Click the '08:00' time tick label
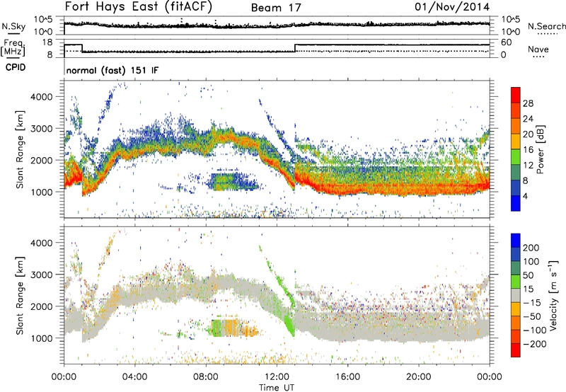This screenshot has height=392, width=566. 205,377
